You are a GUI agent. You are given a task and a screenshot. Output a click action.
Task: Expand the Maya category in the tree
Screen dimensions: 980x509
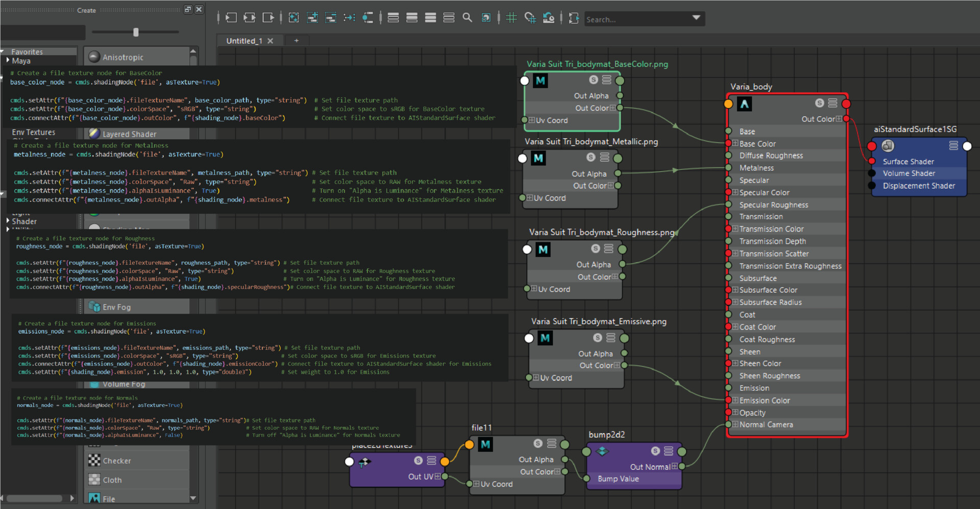click(x=8, y=60)
